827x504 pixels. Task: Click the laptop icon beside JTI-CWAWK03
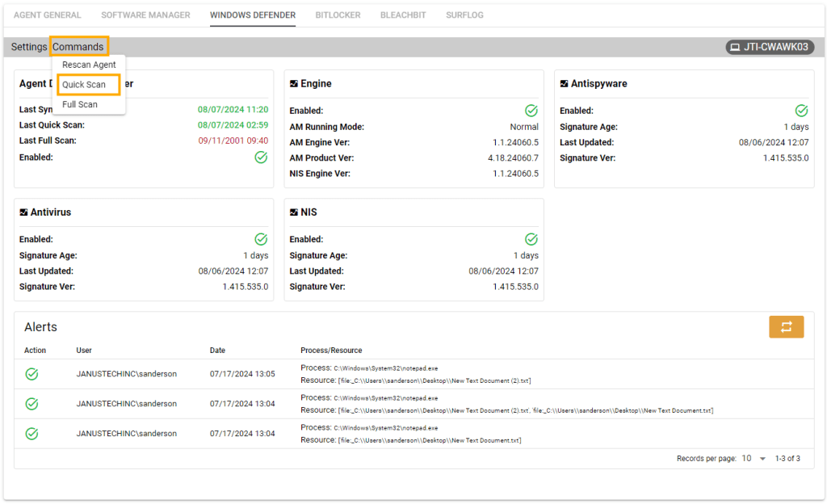point(735,47)
